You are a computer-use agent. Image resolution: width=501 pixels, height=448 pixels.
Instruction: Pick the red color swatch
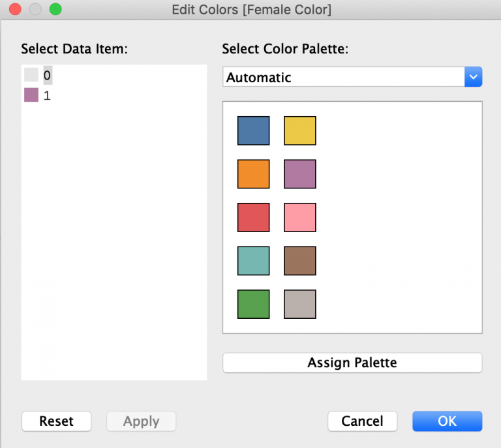coord(253,217)
